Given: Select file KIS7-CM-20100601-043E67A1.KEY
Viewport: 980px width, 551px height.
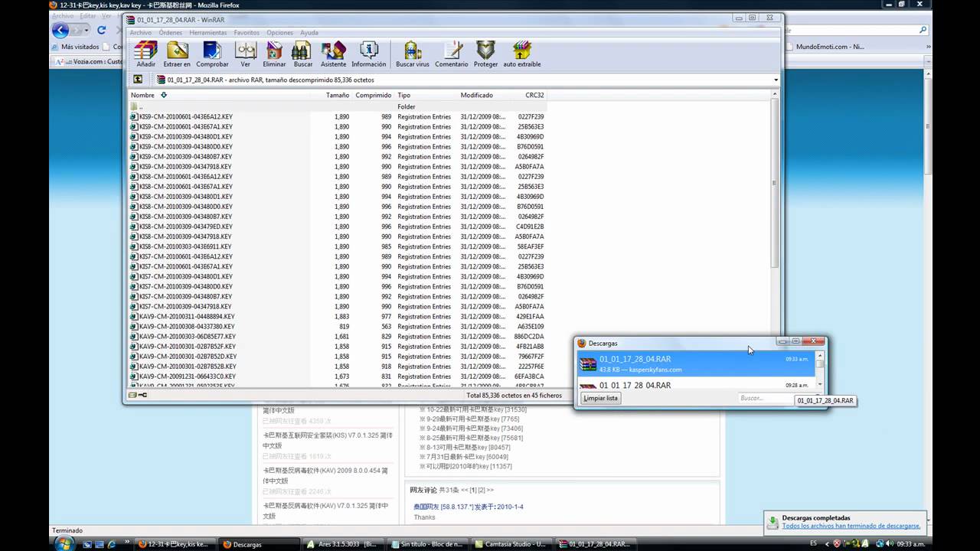Looking at the screenshot, I should (x=185, y=266).
